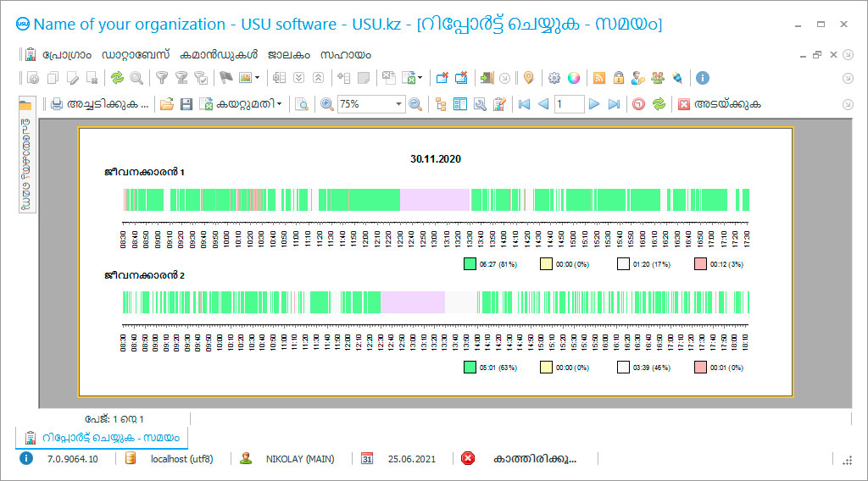Click the user with key icon

point(637,78)
